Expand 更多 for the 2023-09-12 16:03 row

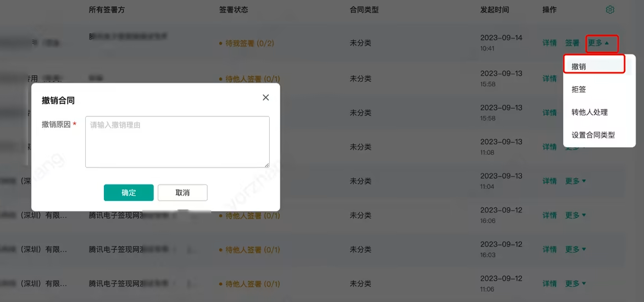click(x=575, y=249)
